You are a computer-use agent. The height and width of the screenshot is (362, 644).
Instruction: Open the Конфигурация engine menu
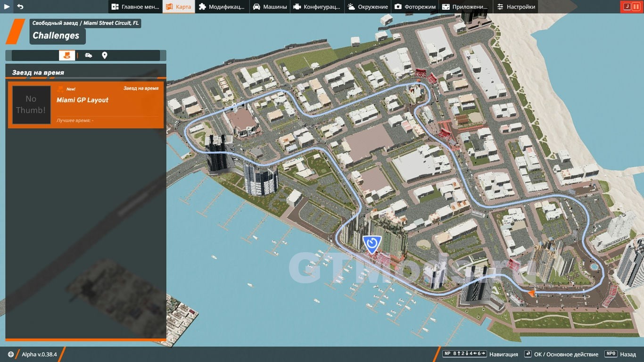[x=316, y=7]
